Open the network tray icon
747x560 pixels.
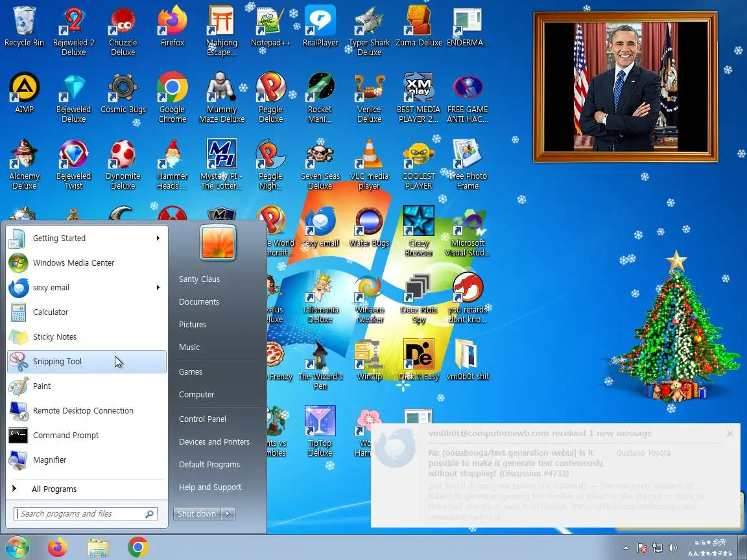(x=658, y=548)
